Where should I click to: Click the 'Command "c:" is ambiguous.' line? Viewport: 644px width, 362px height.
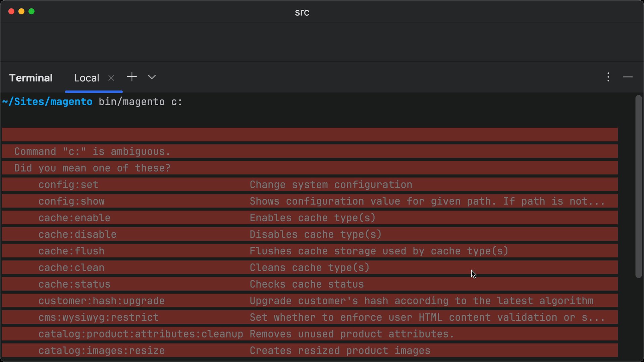(x=92, y=152)
